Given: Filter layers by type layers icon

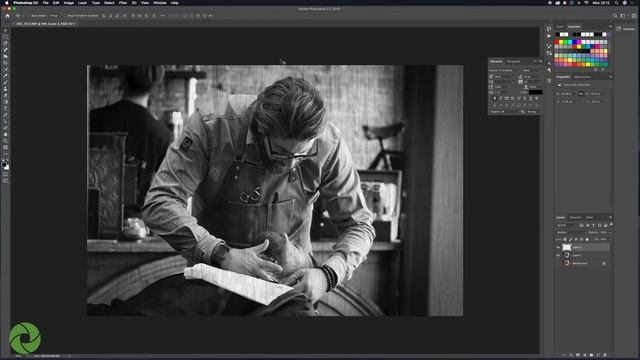Looking at the screenshot, I should point(593,225).
